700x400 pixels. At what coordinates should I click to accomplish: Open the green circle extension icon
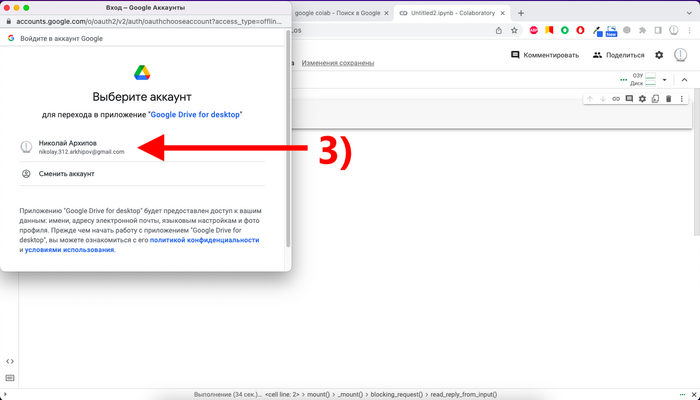[x=565, y=30]
